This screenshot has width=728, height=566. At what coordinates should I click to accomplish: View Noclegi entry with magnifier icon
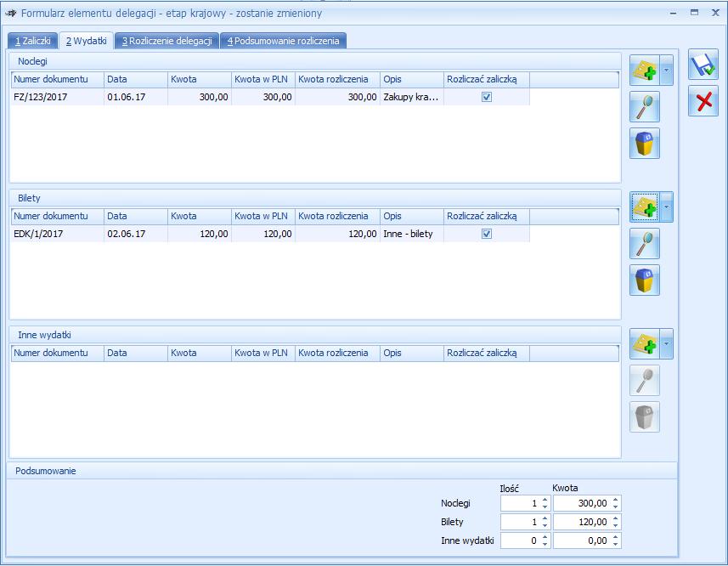point(645,107)
